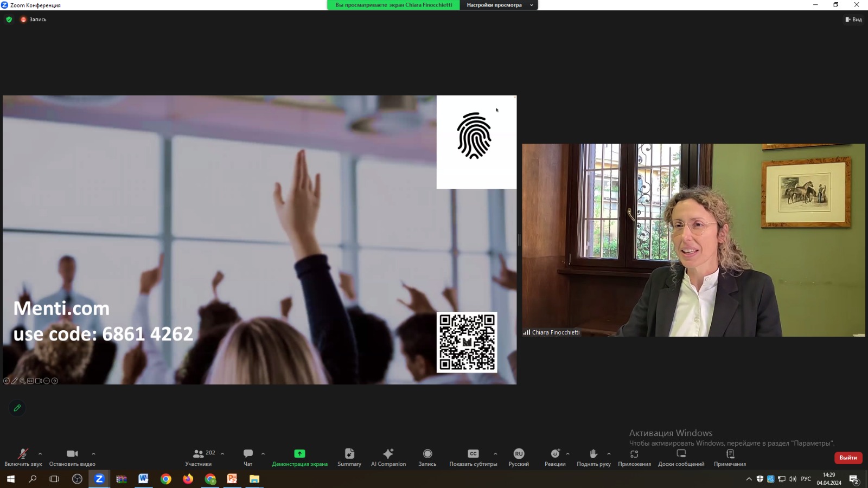Toggle Raise hand (Поднять руку)
The image size is (868, 488).
pyautogui.click(x=593, y=457)
